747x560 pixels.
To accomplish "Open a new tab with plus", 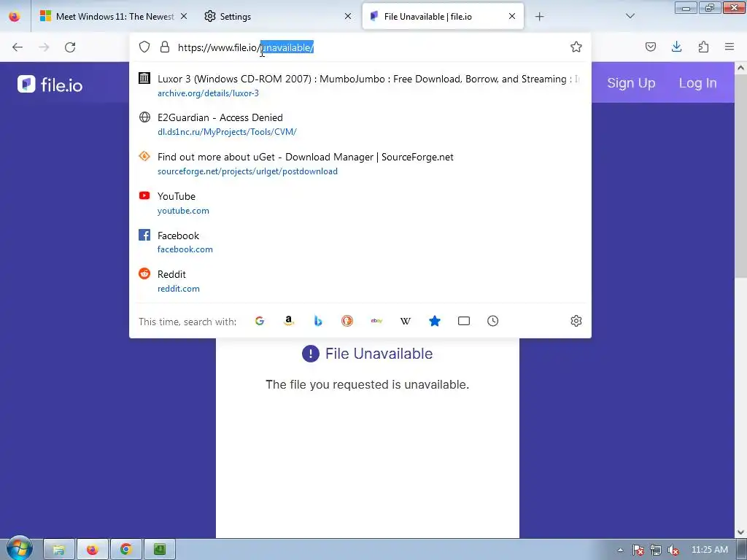I will point(539,17).
